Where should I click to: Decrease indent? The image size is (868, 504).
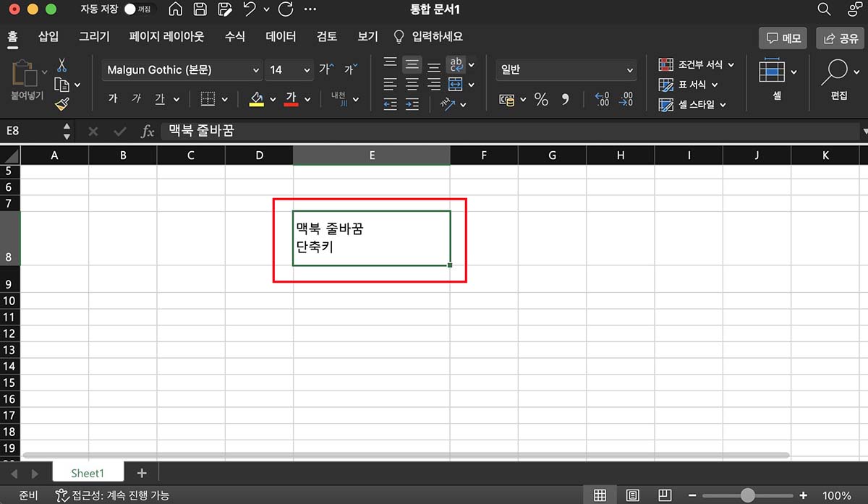(391, 104)
